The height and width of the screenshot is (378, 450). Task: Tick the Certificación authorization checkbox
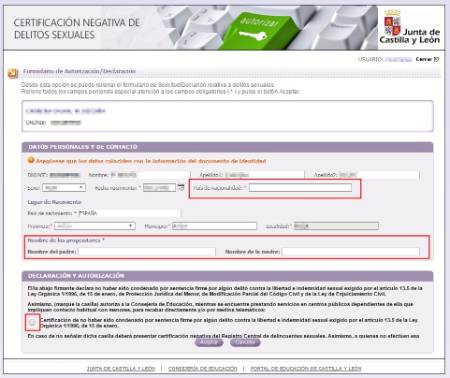pyautogui.click(x=32, y=322)
